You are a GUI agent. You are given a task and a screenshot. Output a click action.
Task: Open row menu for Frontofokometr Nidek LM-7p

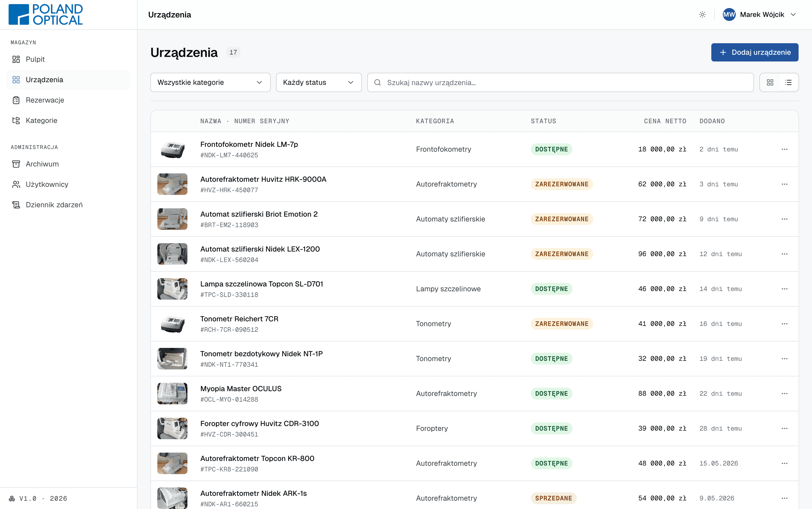[x=784, y=149]
